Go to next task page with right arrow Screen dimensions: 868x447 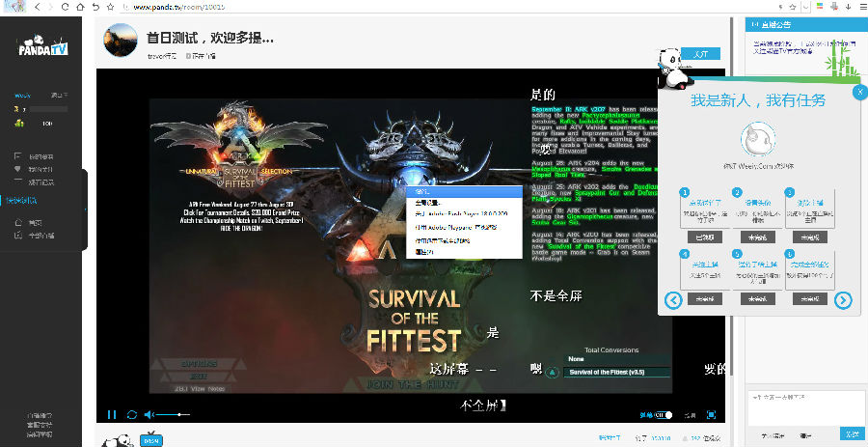pos(843,300)
